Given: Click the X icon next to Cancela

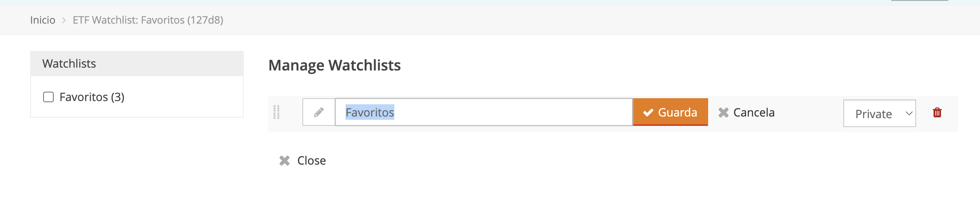Looking at the screenshot, I should coord(723,112).
